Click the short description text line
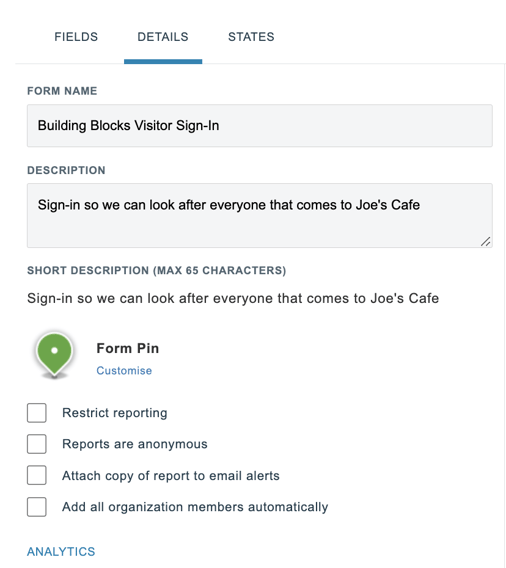 [x=233, y=298]
